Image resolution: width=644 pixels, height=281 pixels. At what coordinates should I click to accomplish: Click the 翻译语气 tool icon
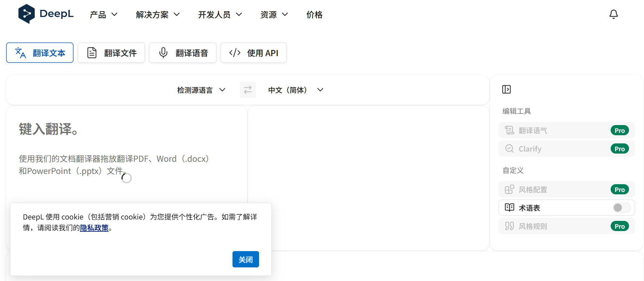509,130
